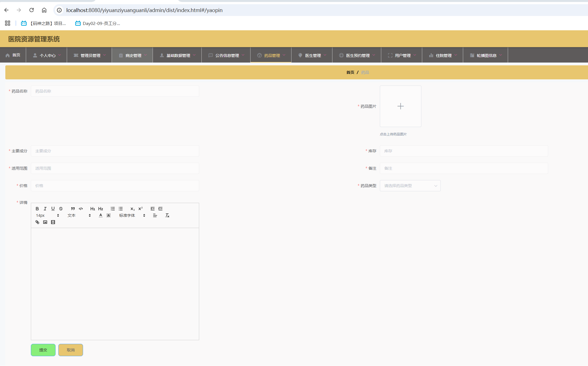
Task: Expand the 标准字体 font family dropdown
Action: (132, 215)
